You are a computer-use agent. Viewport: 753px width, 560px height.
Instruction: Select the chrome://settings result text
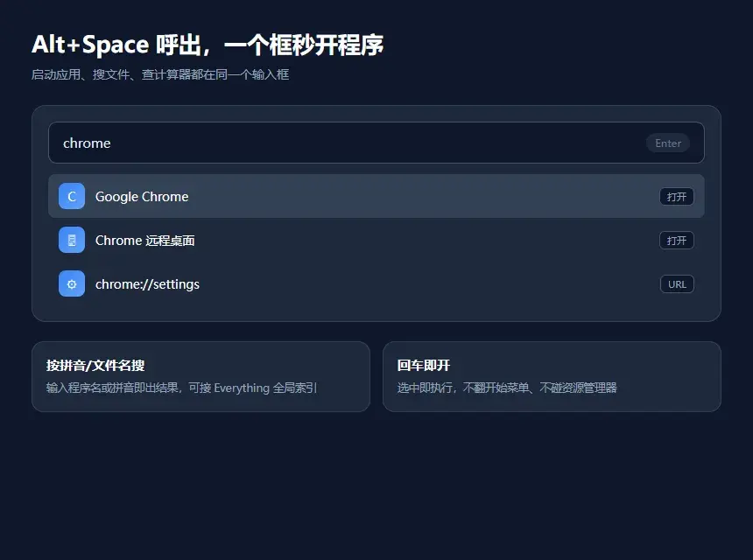point(147,284)
